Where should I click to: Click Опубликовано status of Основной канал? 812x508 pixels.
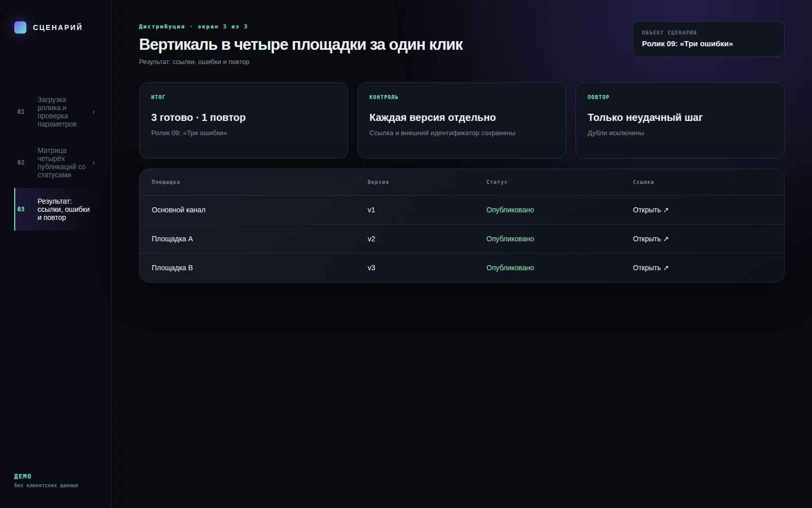pos(510,210)
